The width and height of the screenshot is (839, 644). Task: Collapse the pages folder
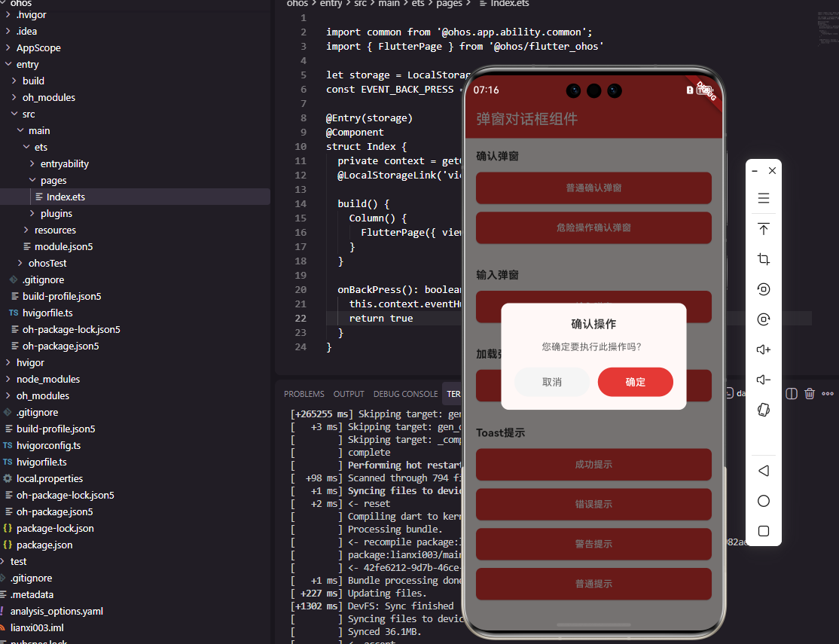(x=53, y=181)
